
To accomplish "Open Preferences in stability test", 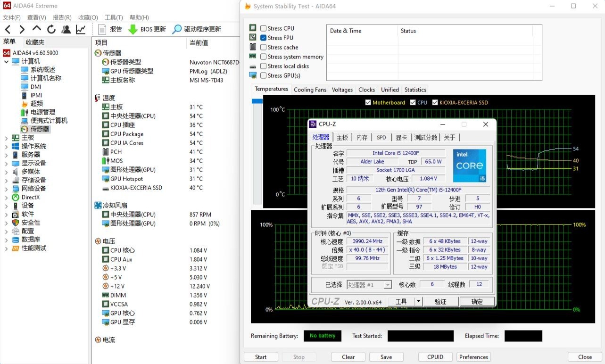I will (473, 357).
